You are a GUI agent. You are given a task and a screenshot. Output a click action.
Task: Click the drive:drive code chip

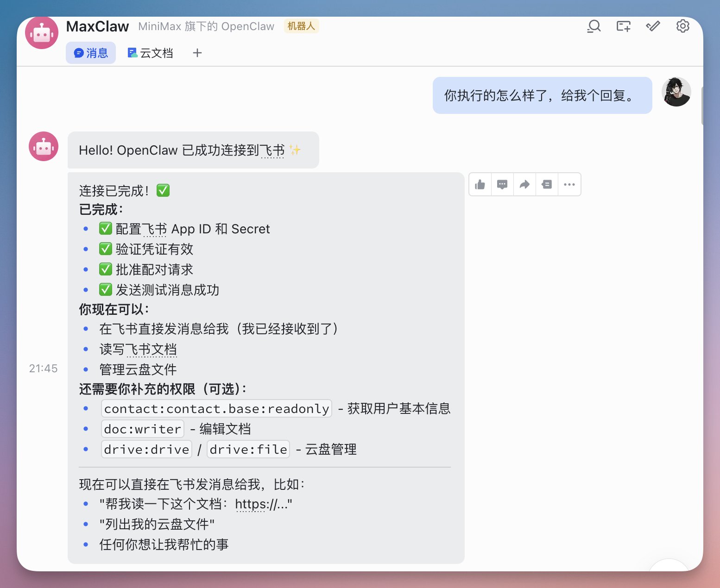point(147,449)
